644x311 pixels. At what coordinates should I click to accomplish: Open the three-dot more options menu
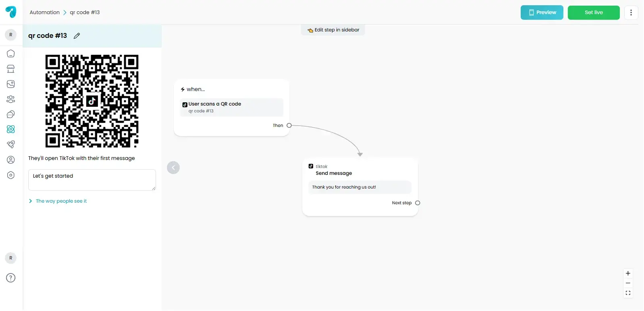point(631,12)
